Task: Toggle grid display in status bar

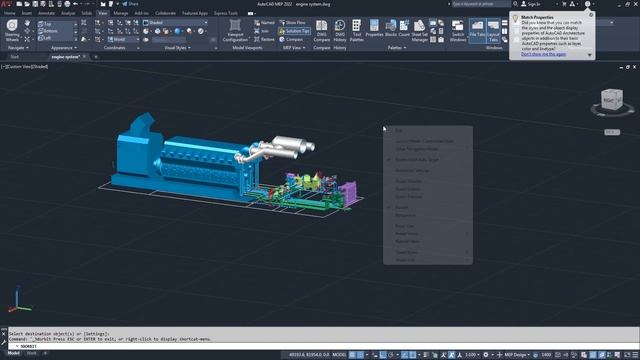Action: 352,355
